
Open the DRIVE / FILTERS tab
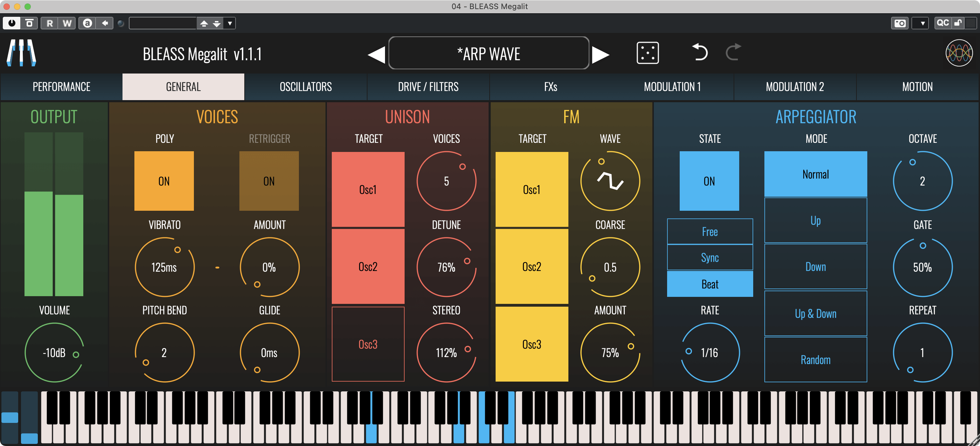pyautogui.click(x=428, y=87)
